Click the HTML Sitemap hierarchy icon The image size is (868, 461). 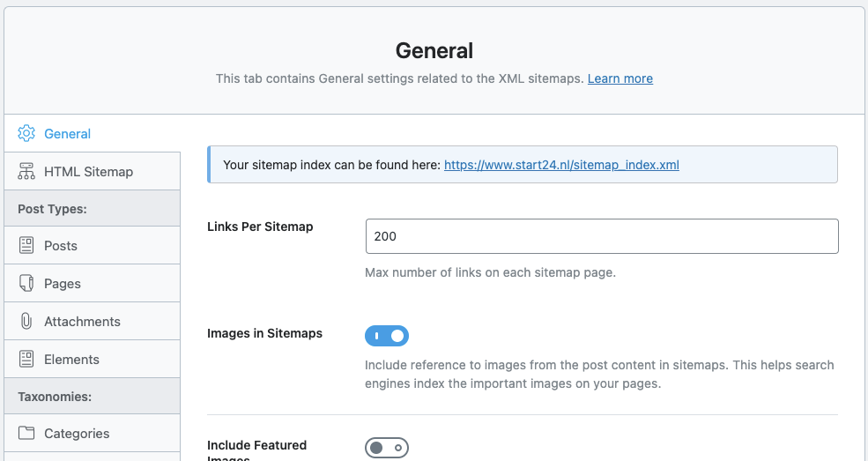click(x=26, y=172)
